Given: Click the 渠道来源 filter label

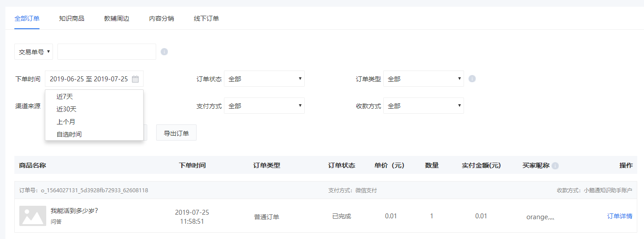Looking at the screenshot, I should (x=28, y=106).
